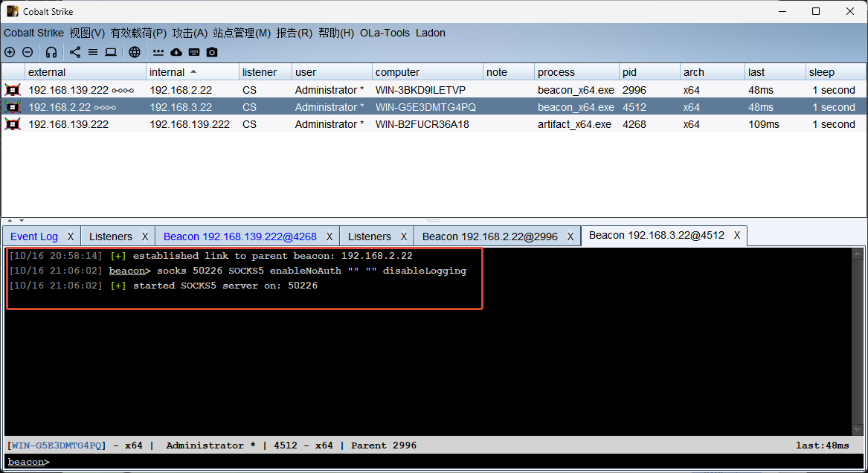This screenshot has height=473, width=868.
Task: View screenshots via camera icon
Action: [212, 52]
